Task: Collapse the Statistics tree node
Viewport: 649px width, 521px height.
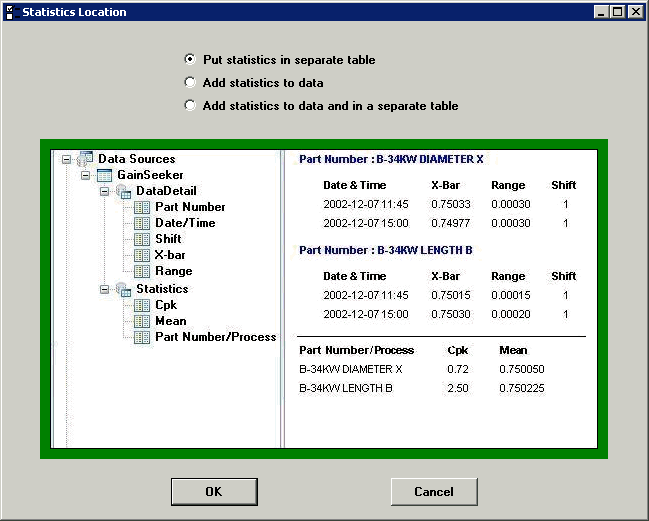Action: [105, 289]
